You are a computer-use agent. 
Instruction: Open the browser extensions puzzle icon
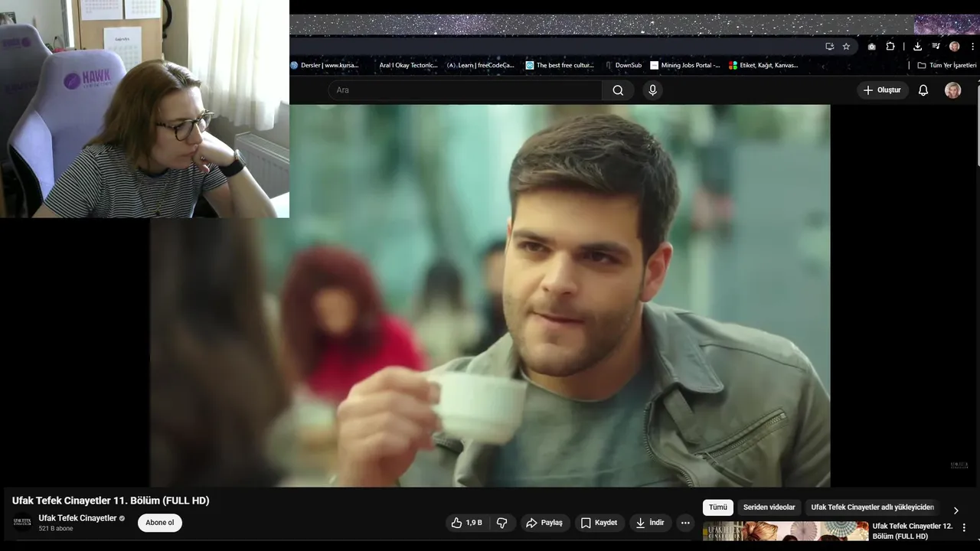(890, 47)
